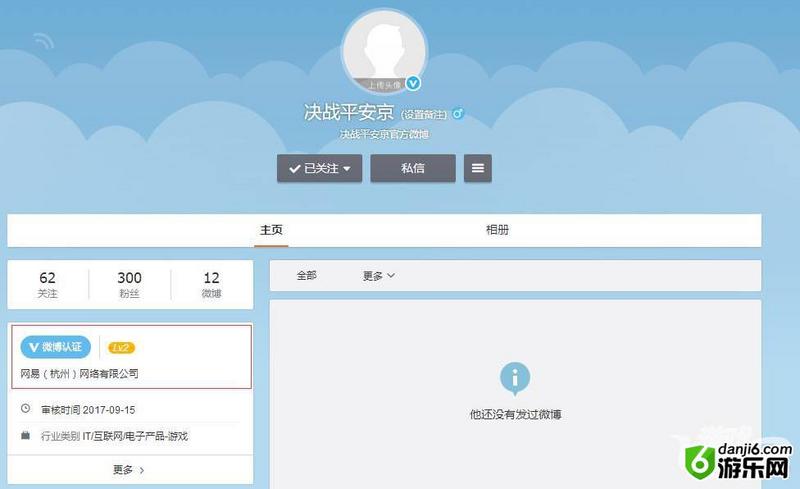Image resolution: width=800 pixels, height=489 pixels.
Task: Open the 设置备注 remark link
Action: [x=423, y=114]
